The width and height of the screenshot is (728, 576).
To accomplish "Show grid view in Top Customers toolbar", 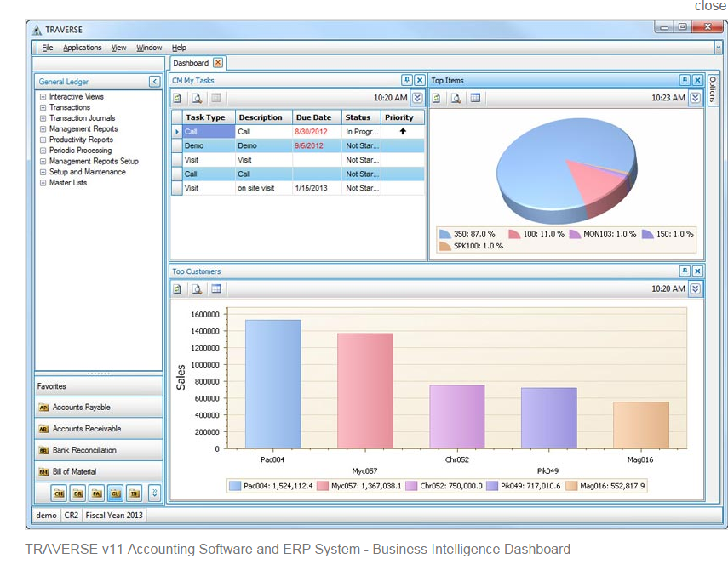I will pos(216,288).
